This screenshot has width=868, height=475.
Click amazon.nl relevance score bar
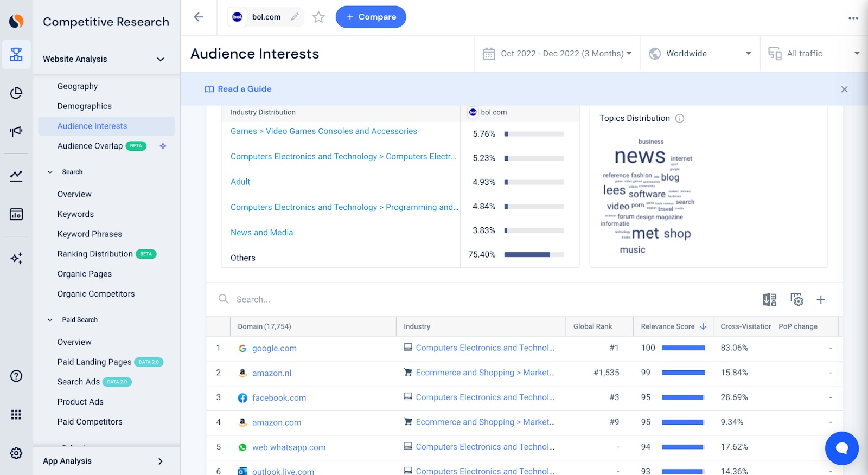(683, 373)
